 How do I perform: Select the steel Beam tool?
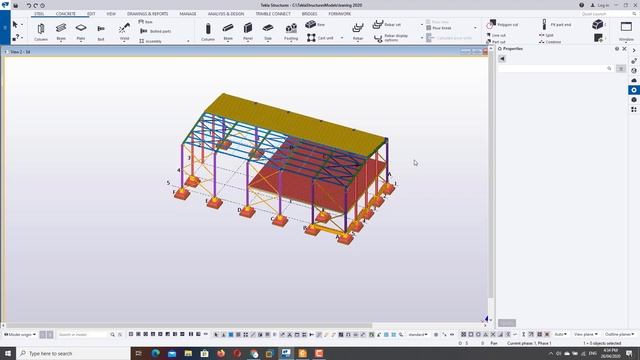click(61, 32)
